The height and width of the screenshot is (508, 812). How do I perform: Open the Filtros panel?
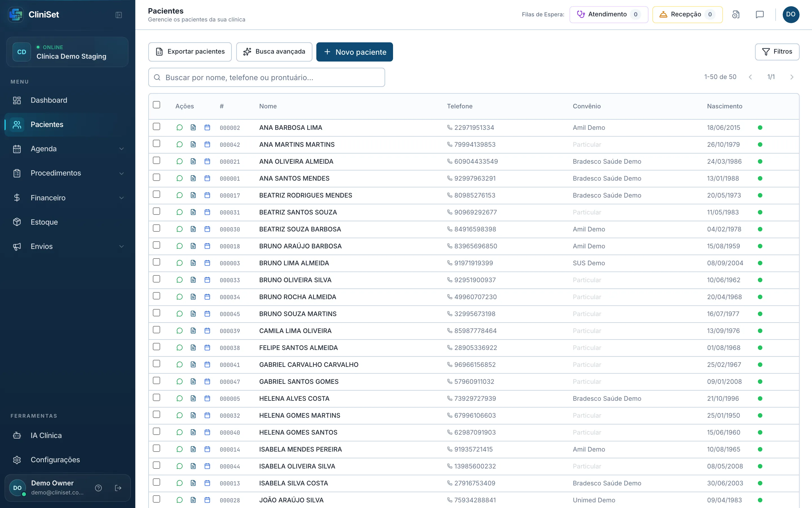click(x=777, y=52)
